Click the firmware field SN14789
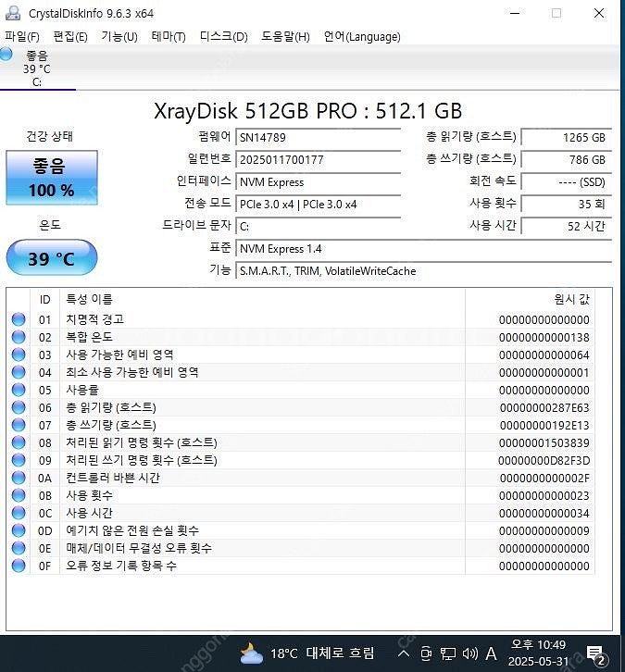The image size is (625, 672). [x=319, y=138]
